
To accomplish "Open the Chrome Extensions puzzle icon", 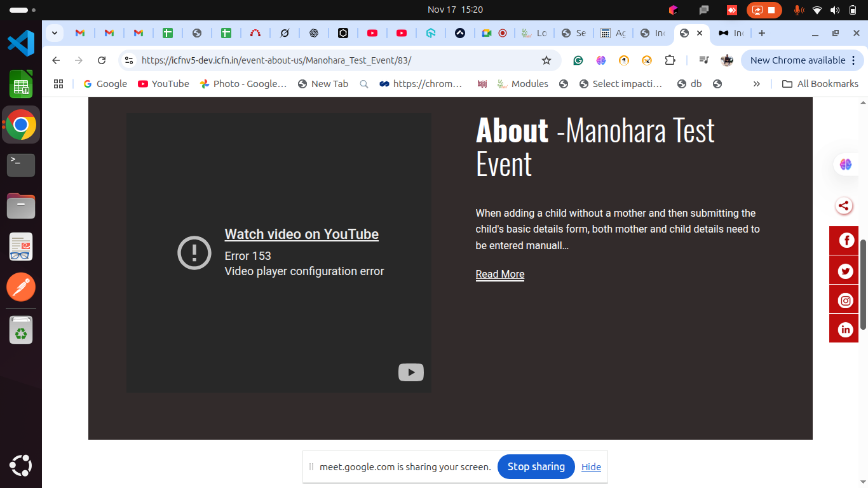I will pos(670,60).
